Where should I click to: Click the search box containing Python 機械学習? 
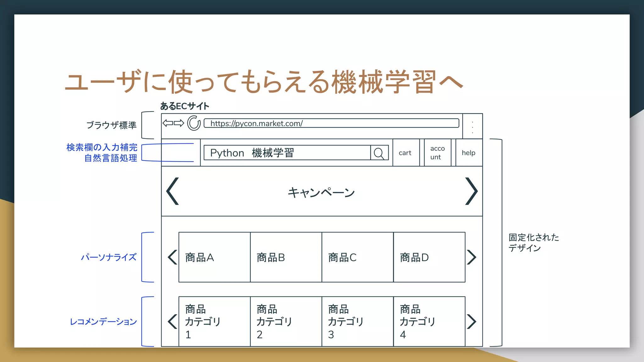point(287,153)
